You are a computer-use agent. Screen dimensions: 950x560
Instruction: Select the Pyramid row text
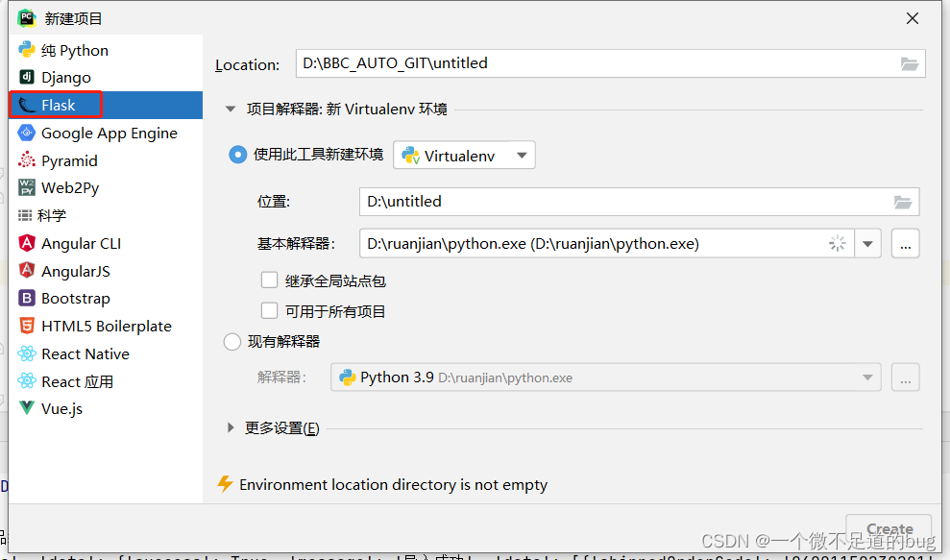(69, 161)
